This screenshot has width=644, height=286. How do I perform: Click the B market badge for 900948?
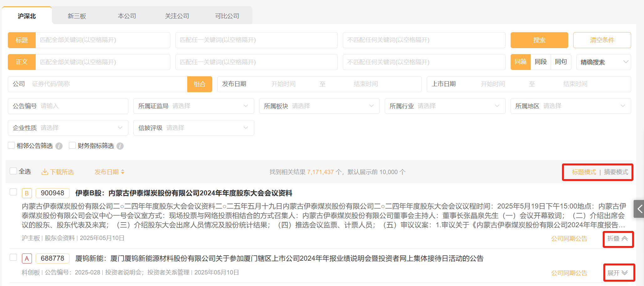27,193
